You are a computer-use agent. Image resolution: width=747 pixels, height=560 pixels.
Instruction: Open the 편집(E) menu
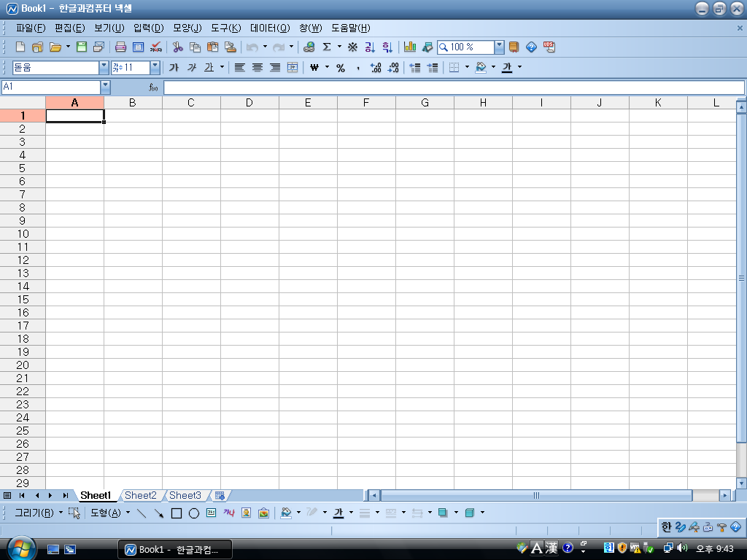[69, 28]
